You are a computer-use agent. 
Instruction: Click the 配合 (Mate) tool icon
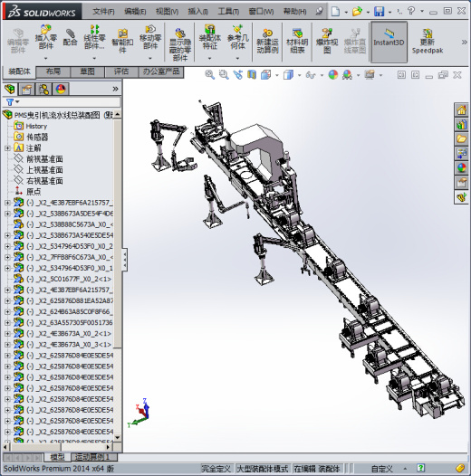coord(70,38)
